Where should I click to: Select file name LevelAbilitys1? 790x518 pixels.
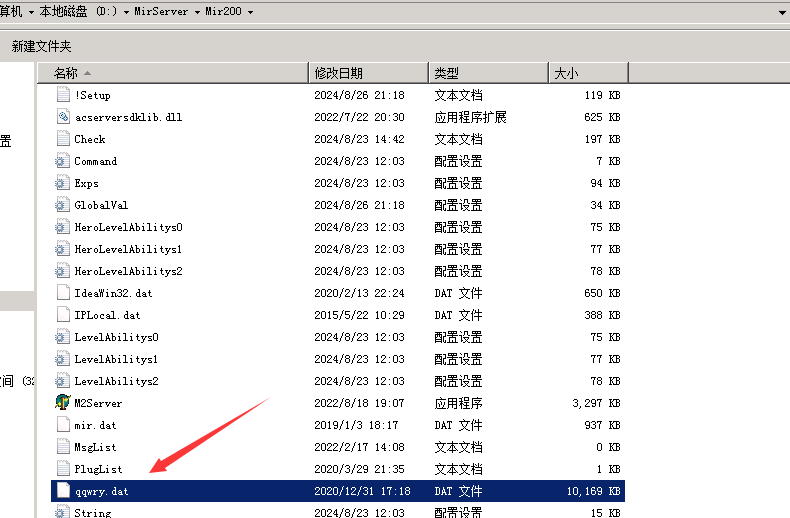[x=116, y=359]
